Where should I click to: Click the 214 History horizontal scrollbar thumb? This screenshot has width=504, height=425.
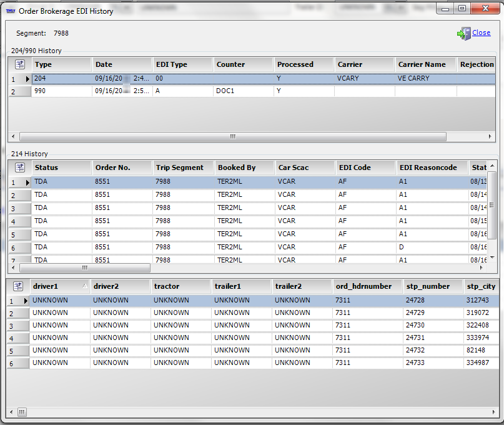(x=86, y=267)
